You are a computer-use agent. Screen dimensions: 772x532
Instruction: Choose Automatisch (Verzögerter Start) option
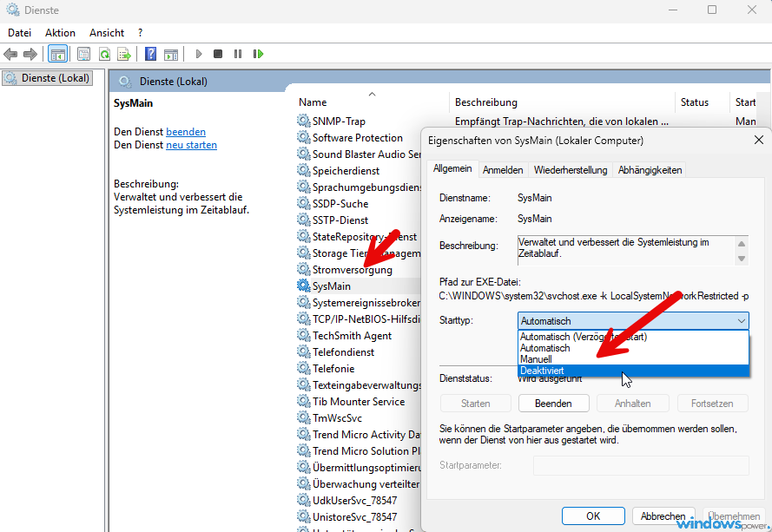(633, 337)
